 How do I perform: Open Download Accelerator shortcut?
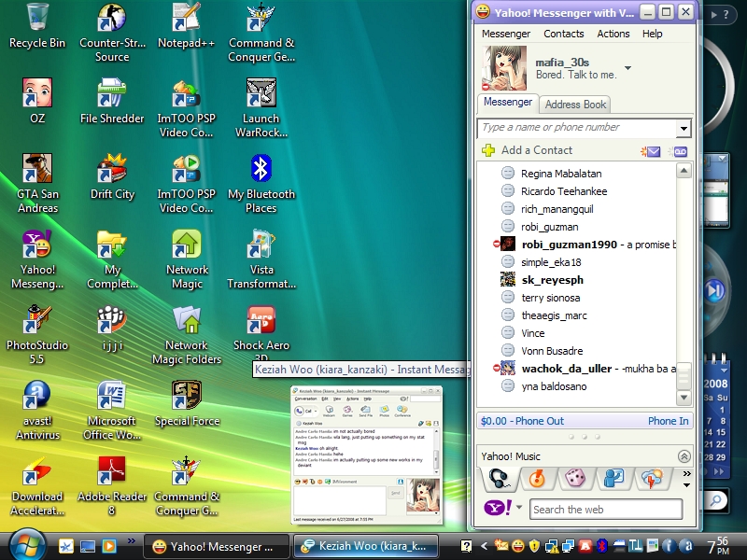(37, 471)
